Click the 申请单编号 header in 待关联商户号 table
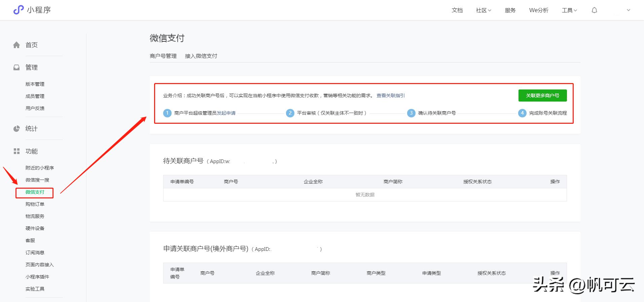 coord(182,182)
